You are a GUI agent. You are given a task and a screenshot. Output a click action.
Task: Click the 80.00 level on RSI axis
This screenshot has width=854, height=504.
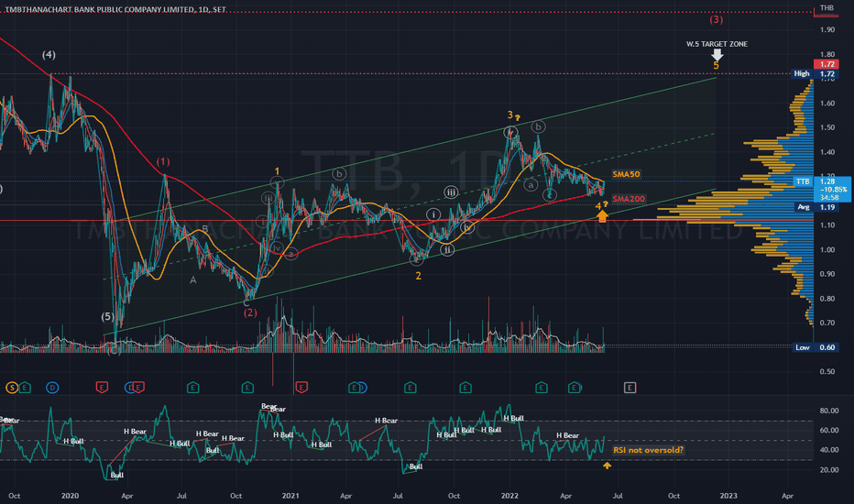[x=828, y=411]
